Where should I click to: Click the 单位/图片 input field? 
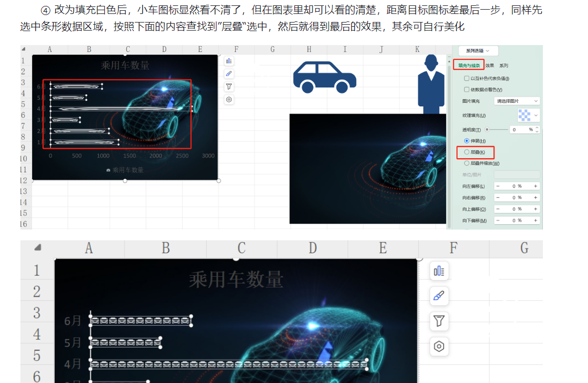coord(517,175)
